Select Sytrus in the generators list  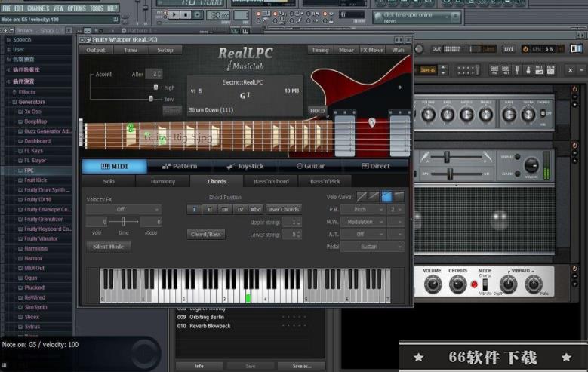32,327
